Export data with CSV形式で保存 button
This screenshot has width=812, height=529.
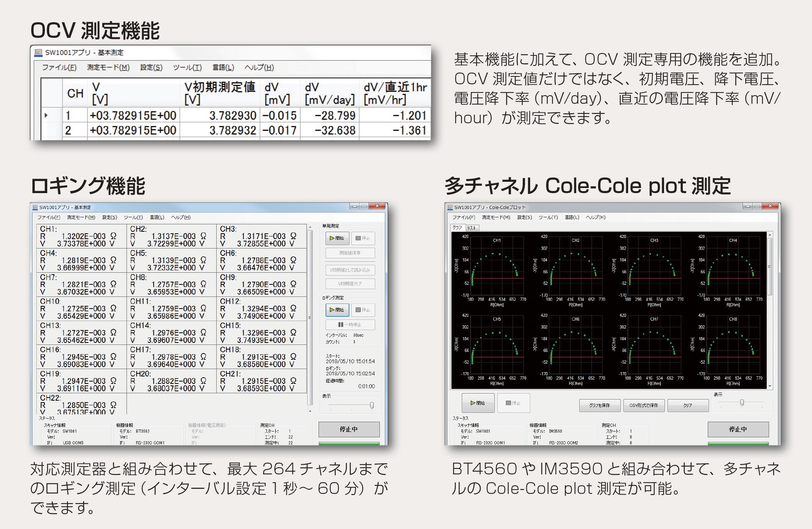(x=643, y=405)
